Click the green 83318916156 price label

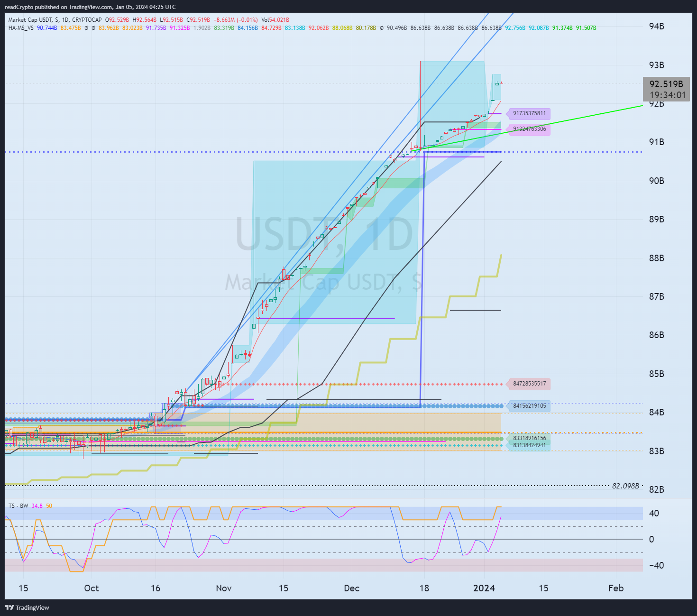pyautogui.click(x=529, y=438)
